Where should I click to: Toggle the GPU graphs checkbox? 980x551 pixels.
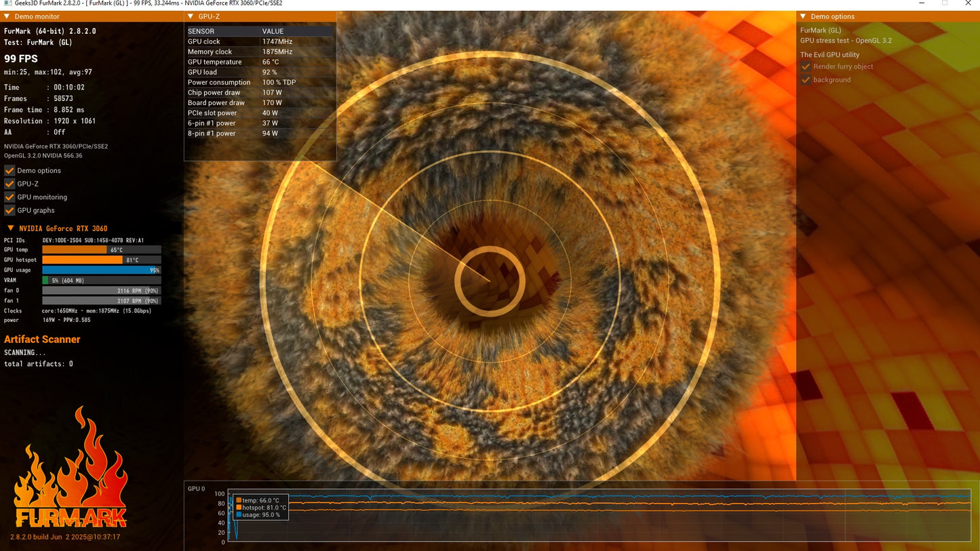click(9, 210)
